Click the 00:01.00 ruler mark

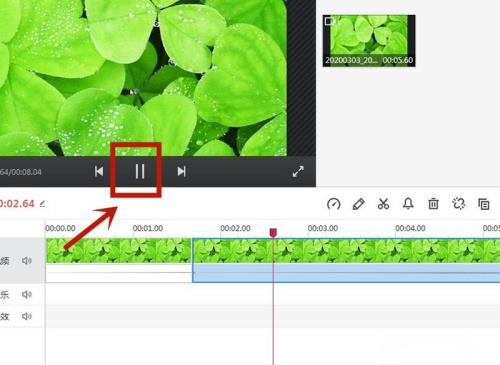(148, 228)
